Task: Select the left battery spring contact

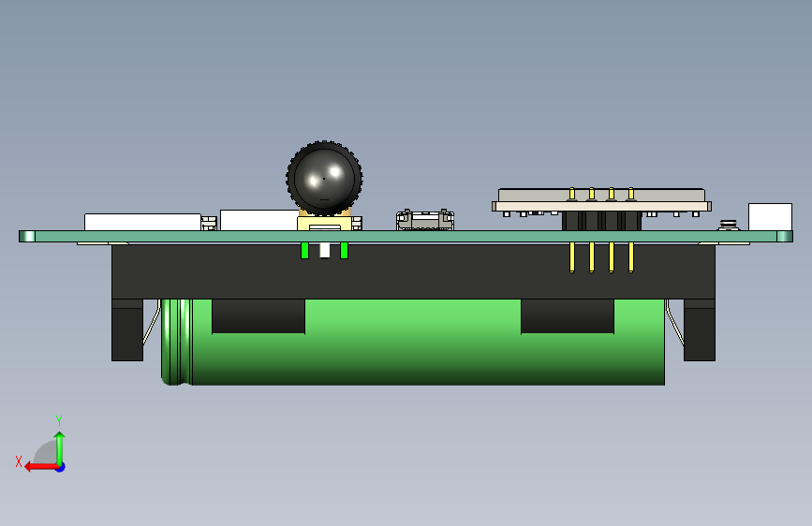Action: [x=152, y=322]
